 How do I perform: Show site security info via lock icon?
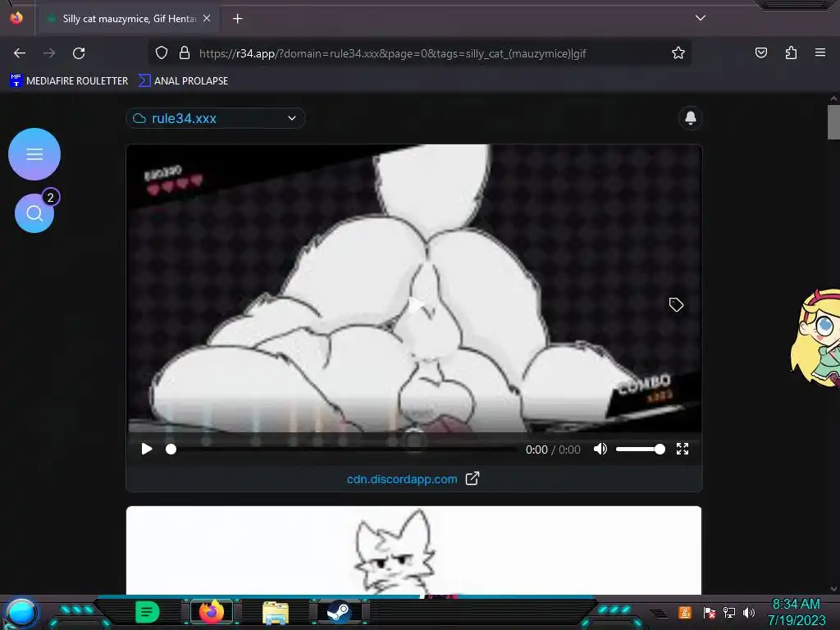[x=185, y=53]
